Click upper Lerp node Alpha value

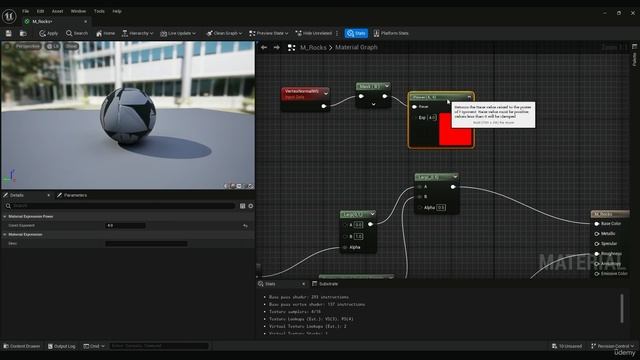441,208
